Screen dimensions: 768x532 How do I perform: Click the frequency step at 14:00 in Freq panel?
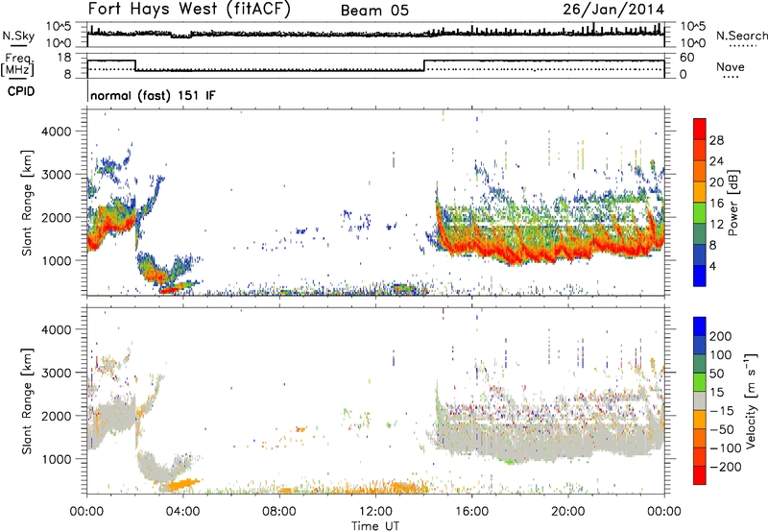pyautogui.click(x=424, y=65)
